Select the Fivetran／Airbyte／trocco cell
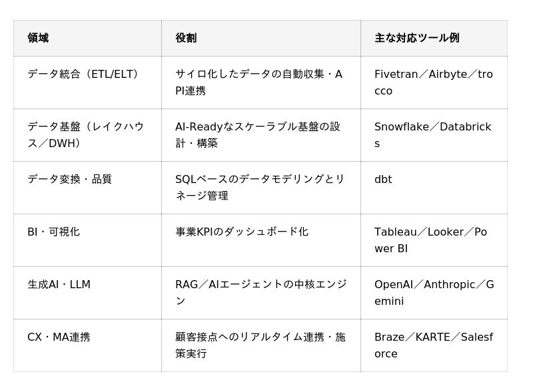 tap(434, 83)
